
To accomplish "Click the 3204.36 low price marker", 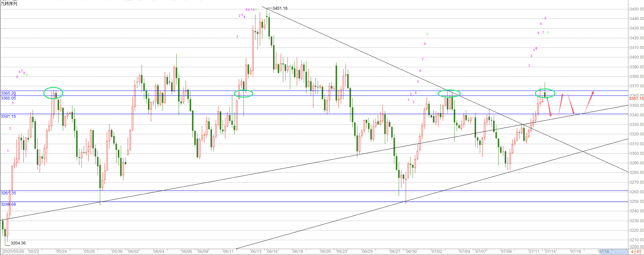I will click(x=18, y=243).
